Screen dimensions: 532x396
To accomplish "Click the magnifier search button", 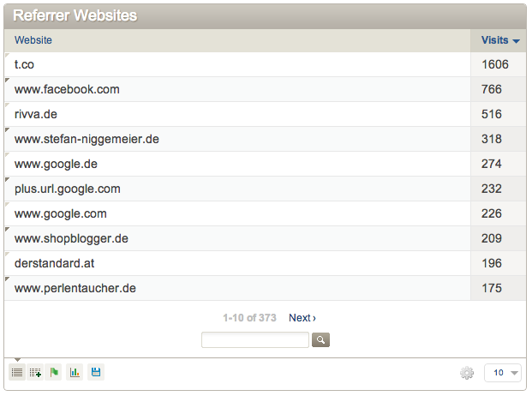I will pyautogui.click(x=320, y=339).
